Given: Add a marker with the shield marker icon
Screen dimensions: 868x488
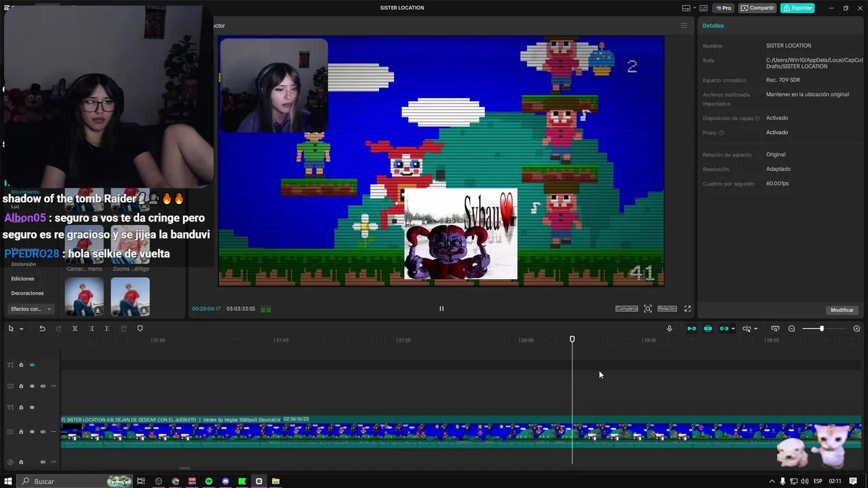Looking at the screenshot, I should (140, 329).
